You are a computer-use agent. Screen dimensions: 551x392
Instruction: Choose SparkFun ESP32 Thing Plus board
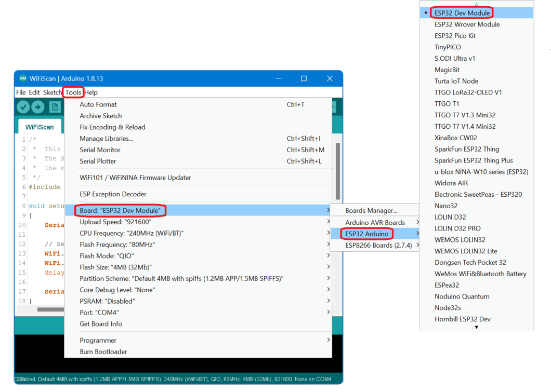pyautogui.click(x=477, y=160)
